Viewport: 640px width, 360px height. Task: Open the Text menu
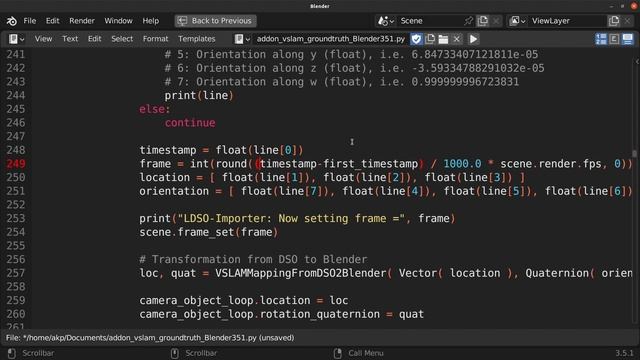pos(70,39)
